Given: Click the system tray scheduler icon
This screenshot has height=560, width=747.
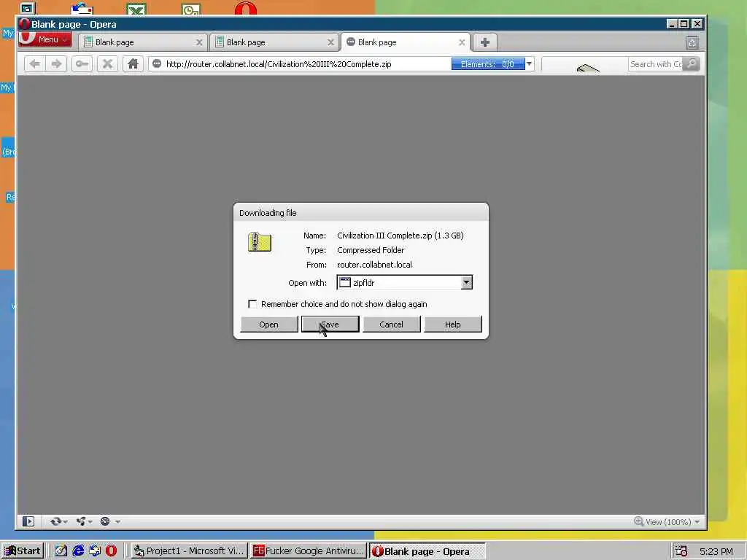Looking at the screenshot, I should 681,551.
